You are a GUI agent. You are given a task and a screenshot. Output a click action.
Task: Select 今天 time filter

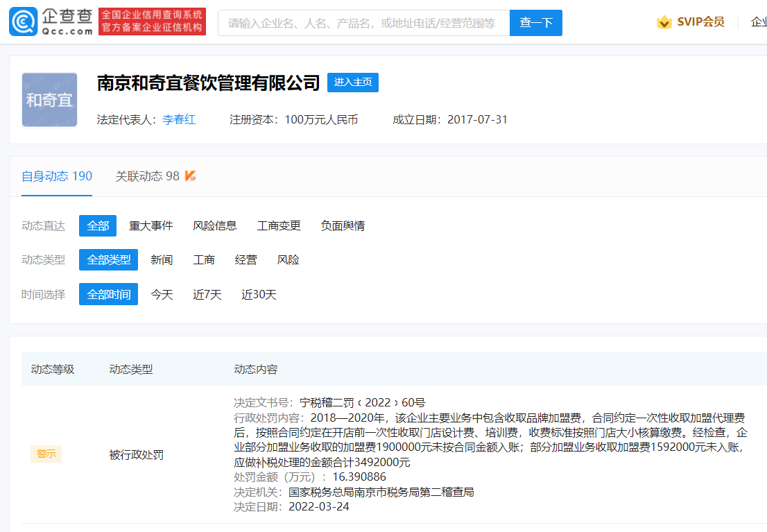click(162, 294)
